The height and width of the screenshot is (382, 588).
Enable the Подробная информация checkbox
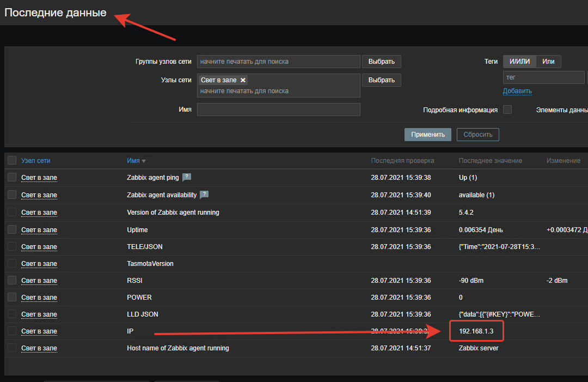[507, 110]
